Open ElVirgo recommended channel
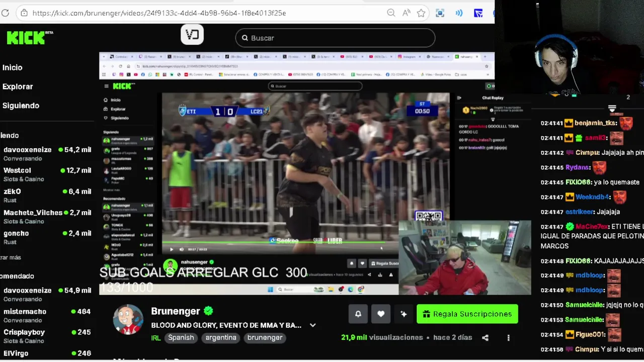This screenshot has width=644, height=362. [x=46, y=353]
